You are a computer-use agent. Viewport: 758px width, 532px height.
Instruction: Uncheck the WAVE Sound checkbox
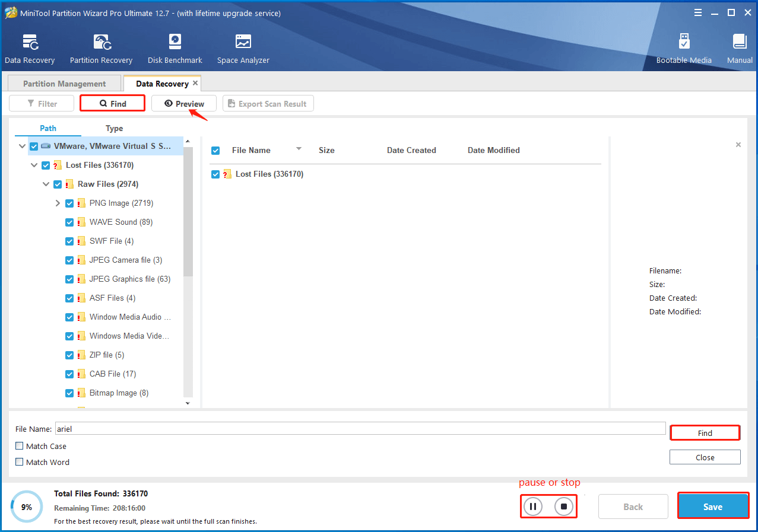(69, 222)
